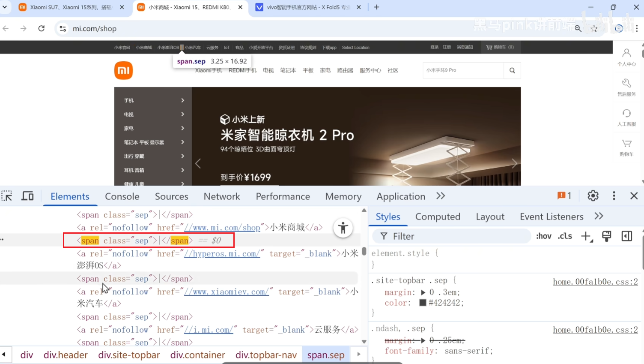Expand 笔记本 平板 显示器 category arrow
The width and height of the screenshot is (644, 364).
(x=183, y=142)
